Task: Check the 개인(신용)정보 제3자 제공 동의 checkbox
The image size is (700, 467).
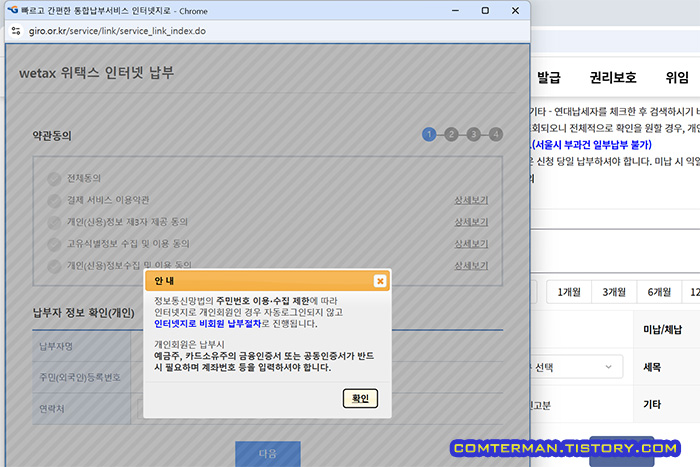Action: 54,222
